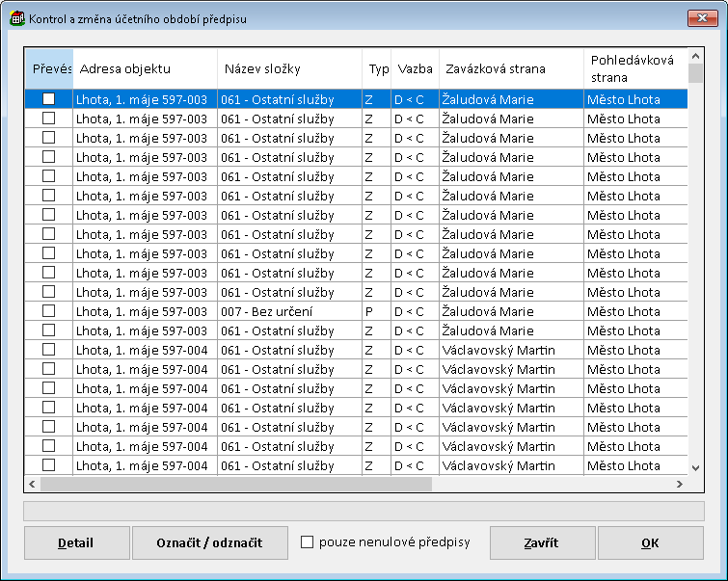
Task: Sort by 'Adresa objektu' column header
Action: point(145,69)
